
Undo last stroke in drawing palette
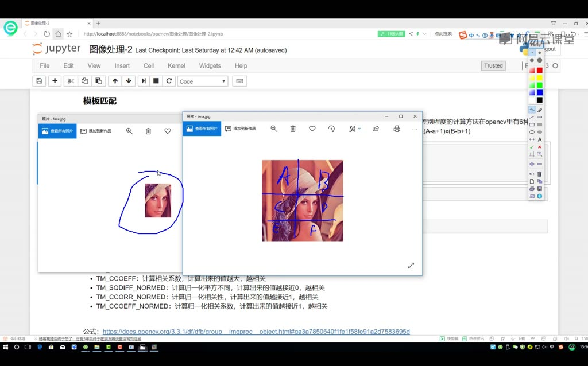point(532,174)
